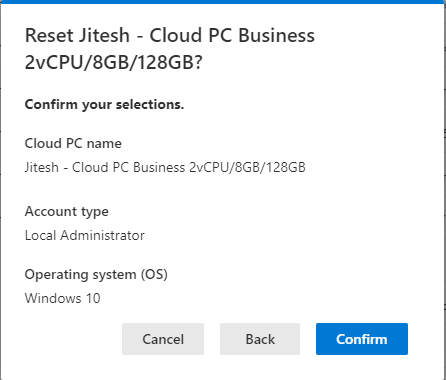
Task: Click the 'Windows 10' value
Action: coord(62,298)
